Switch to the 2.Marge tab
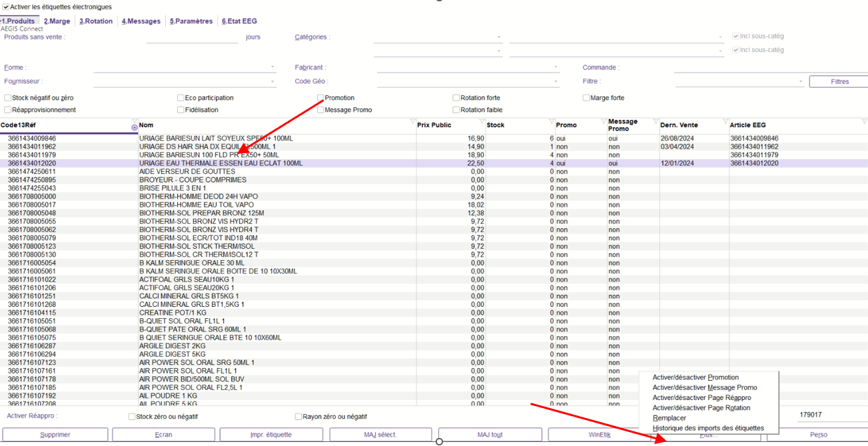Screen dimensions: 868x446 click(57, 21)
